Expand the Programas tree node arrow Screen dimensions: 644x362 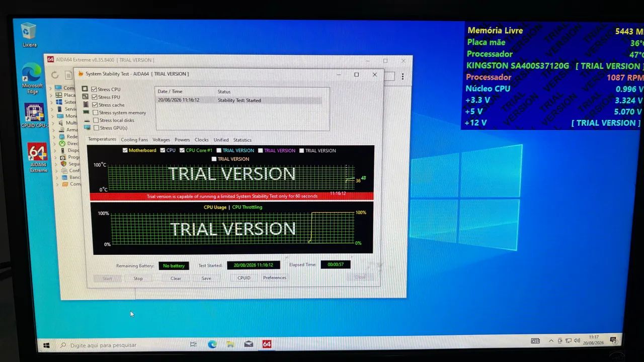click(x=56, y=157)
